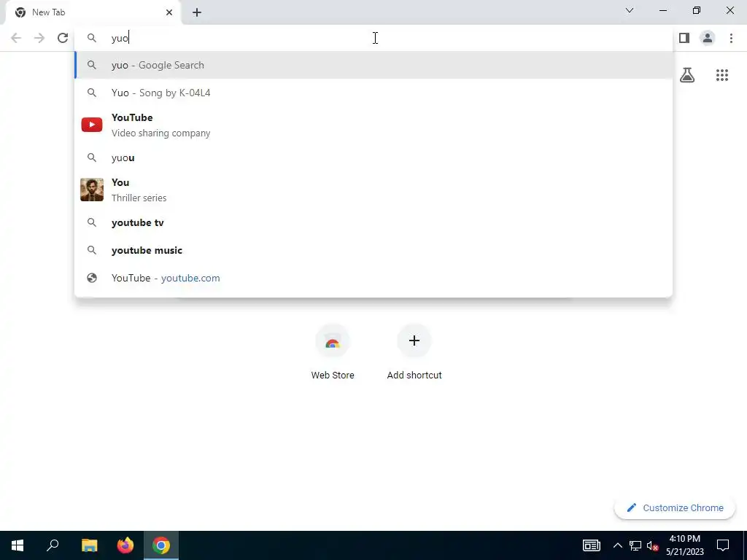Select YouTube Video sharing company suggestion
The height and width of the screenshot is (560, 747).
(x=373, y=125)
